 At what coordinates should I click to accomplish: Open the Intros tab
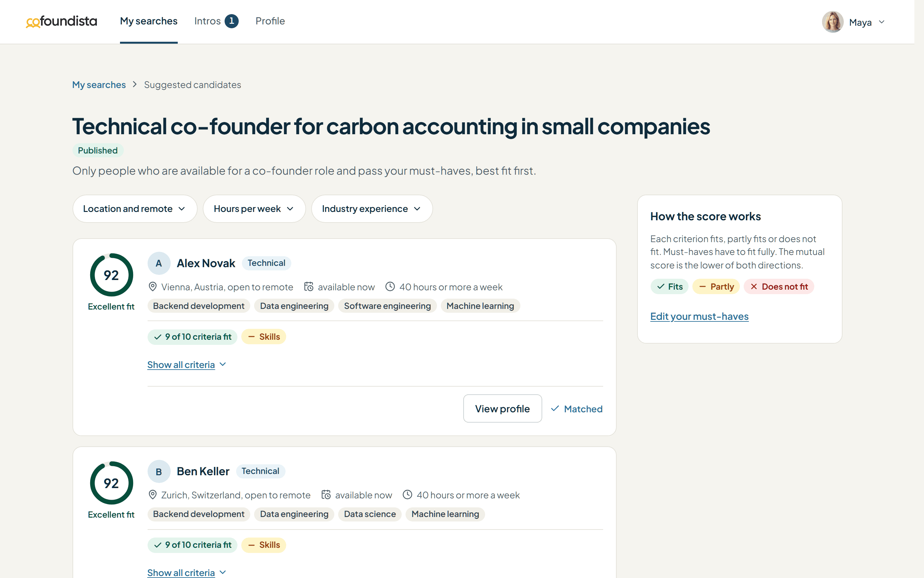216,21
